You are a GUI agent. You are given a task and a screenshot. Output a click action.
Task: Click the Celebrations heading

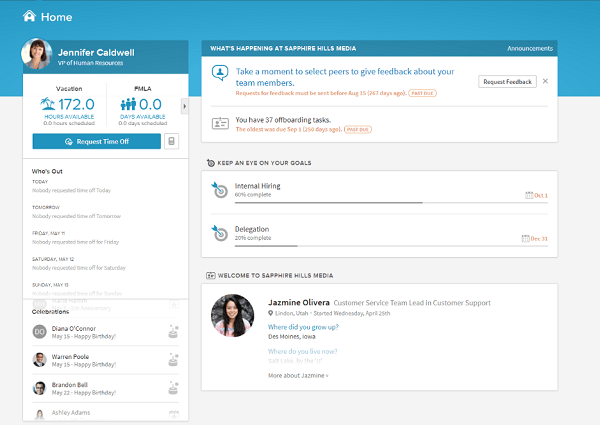coord(50,312)
